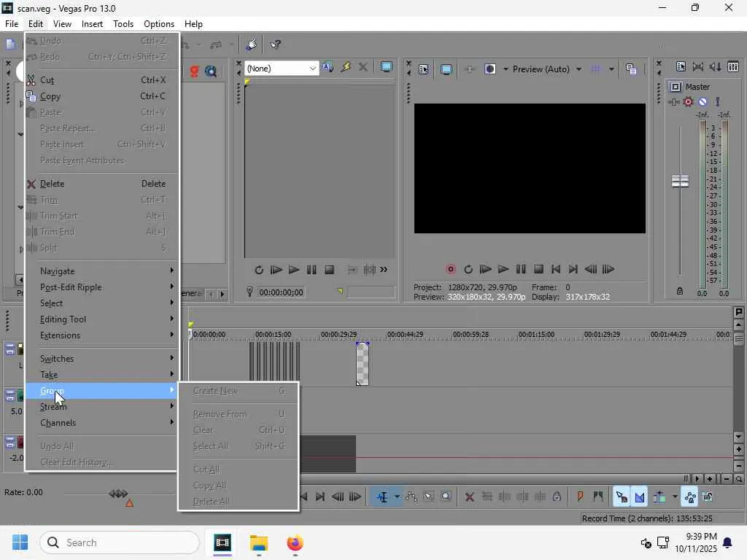The image size is (747, 560).
Task: Open Windows taskbar Search box
Action: (x=120, y=542)
